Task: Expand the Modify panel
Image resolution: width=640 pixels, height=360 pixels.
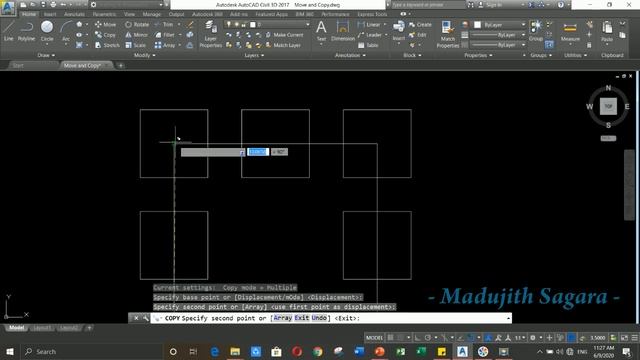Action: click(x=144, y=55)
